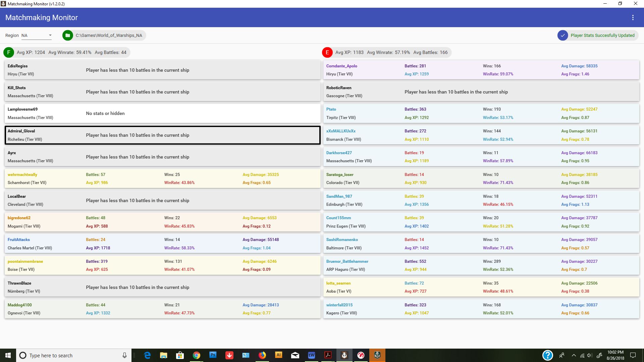Click the red E enemy team badge
This screenshot has width=644, height=362.
[x=327, y=52]
